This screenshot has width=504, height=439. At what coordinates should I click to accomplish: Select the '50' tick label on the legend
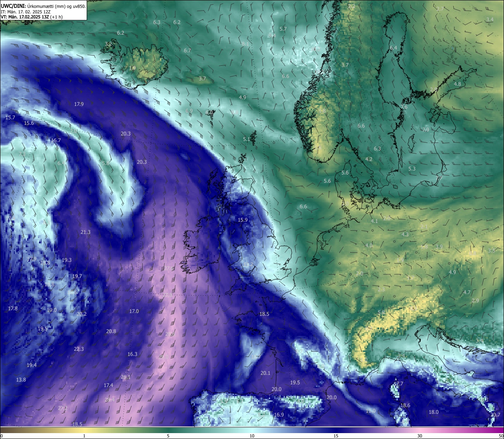tap(500, 436)
